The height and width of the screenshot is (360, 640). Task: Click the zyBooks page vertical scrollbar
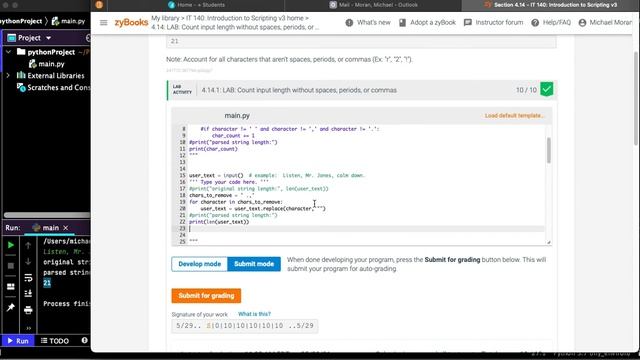(636, 98)
